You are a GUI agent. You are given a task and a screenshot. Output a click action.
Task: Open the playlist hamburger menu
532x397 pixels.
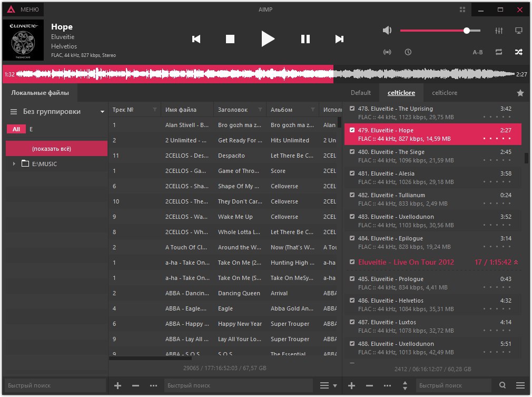[x=520, y=385]
